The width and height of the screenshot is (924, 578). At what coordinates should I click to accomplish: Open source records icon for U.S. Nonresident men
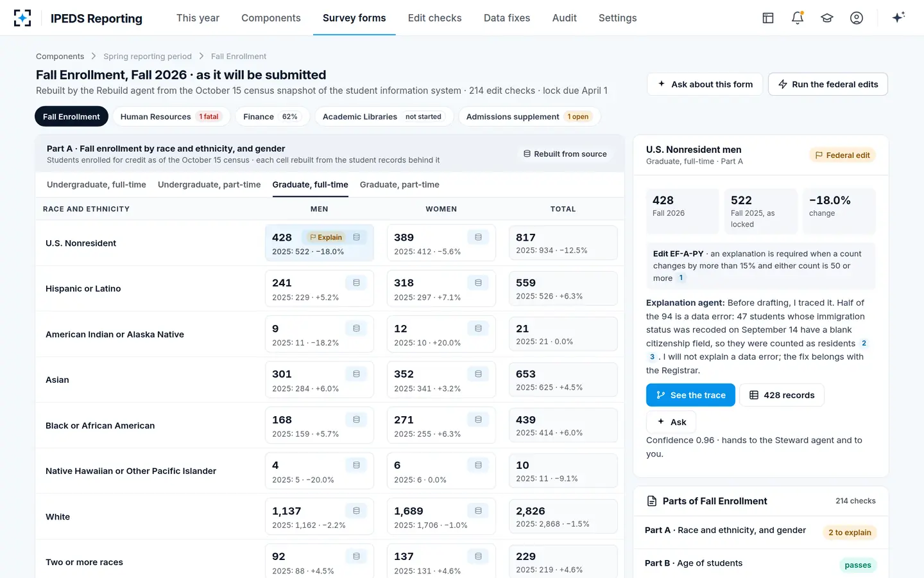tap(356, 237)
